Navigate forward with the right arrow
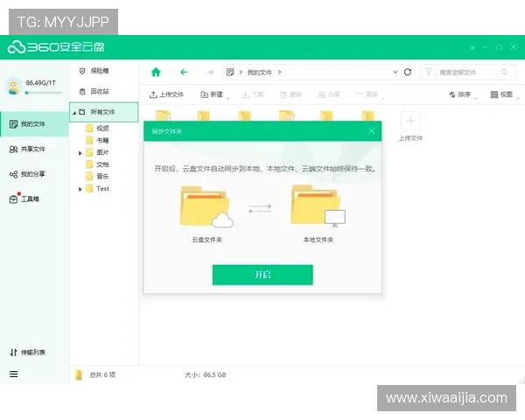This screenshot has height=420, width=525. 210,72
